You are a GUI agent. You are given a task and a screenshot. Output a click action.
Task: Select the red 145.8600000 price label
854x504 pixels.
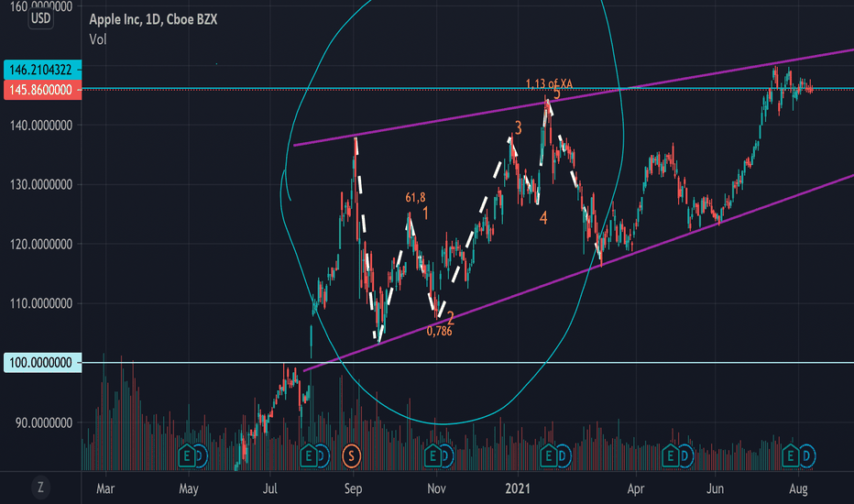42,90
